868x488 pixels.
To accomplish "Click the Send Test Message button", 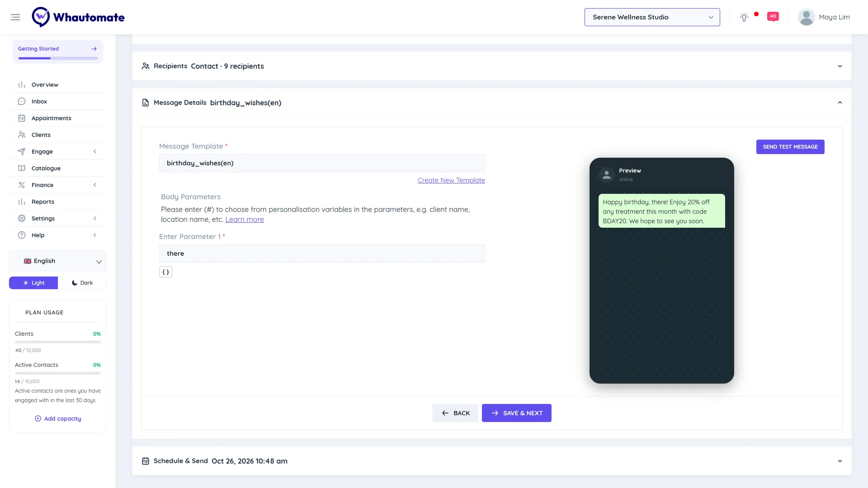I will pos(790,147).
